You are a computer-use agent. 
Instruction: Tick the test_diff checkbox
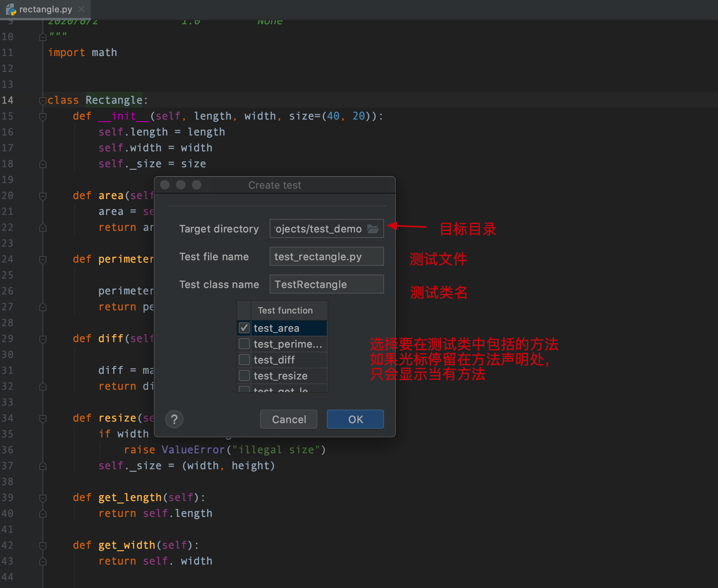(244, 360)
